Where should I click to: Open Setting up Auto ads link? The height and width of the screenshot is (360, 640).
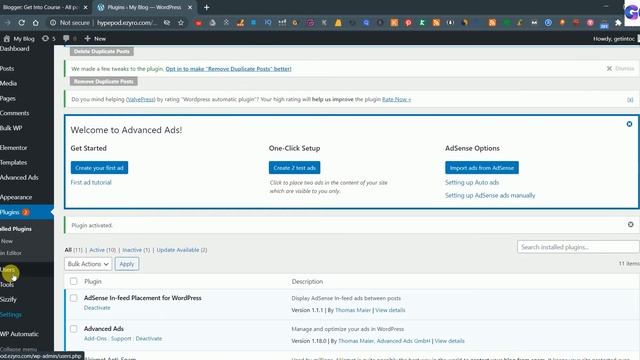[x=472, y=182]
